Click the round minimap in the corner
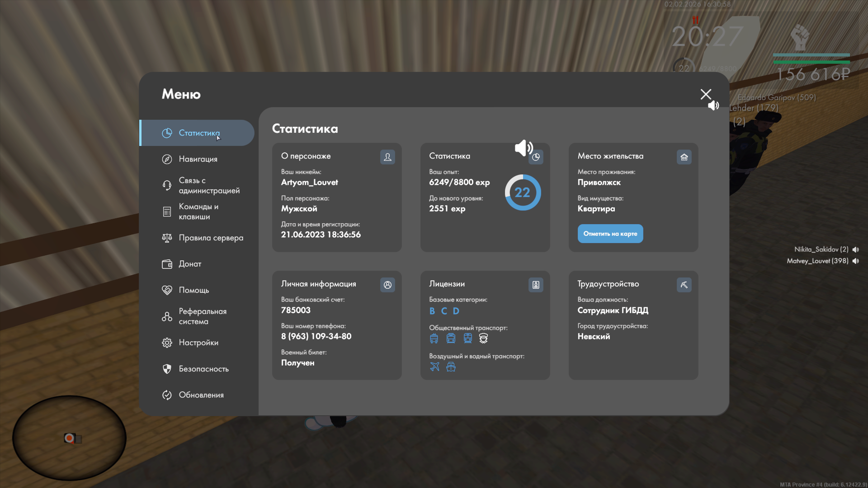Screen dimensions: 868x488 click(69, 437)
